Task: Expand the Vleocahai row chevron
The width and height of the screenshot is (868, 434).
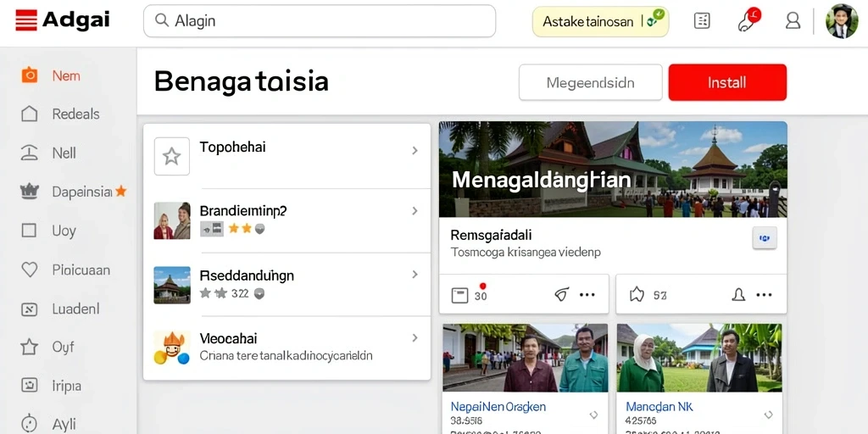Action: coord(415,337)
